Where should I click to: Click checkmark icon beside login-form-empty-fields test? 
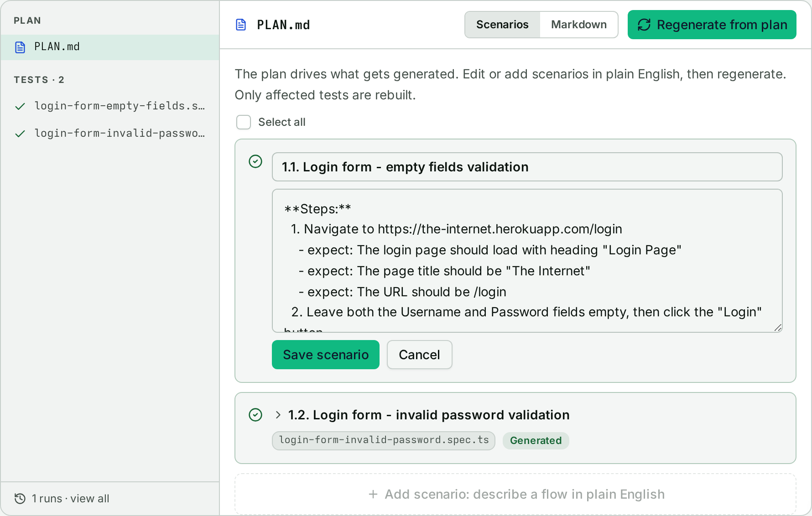[x=20, y=106]
